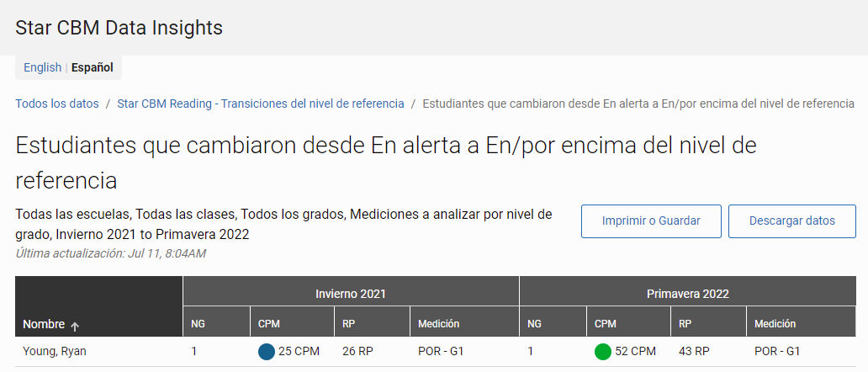868x372 pixels.
Task: Click the blue dot beside 25 CPM
Action: coord(267,352)
